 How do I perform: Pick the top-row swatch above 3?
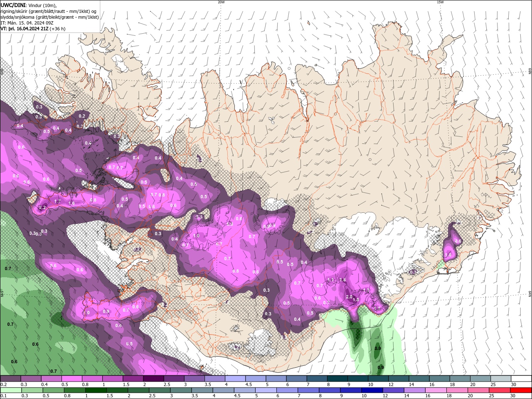(194, 379)
